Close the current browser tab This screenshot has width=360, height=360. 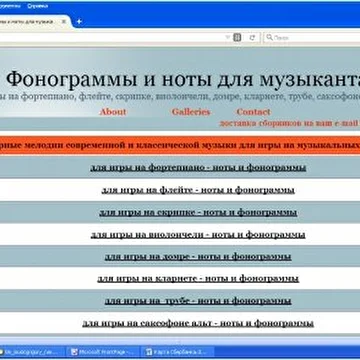pyautogui.click(x=63, y=22)
